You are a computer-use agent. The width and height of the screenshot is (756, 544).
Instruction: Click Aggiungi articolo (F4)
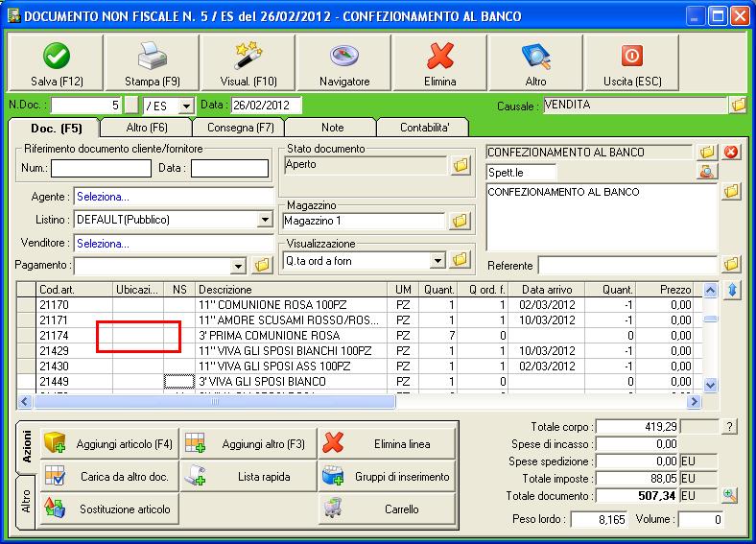coord(110,443)
